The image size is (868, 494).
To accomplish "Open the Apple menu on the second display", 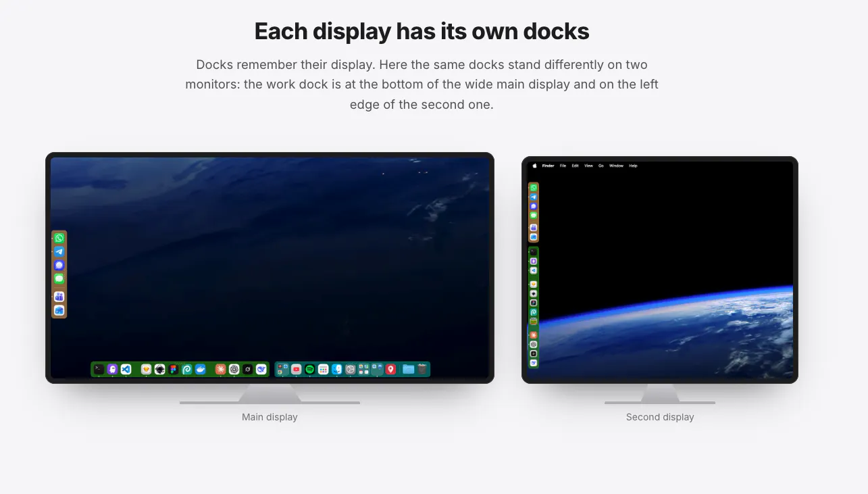I will [x=534, y=166].
